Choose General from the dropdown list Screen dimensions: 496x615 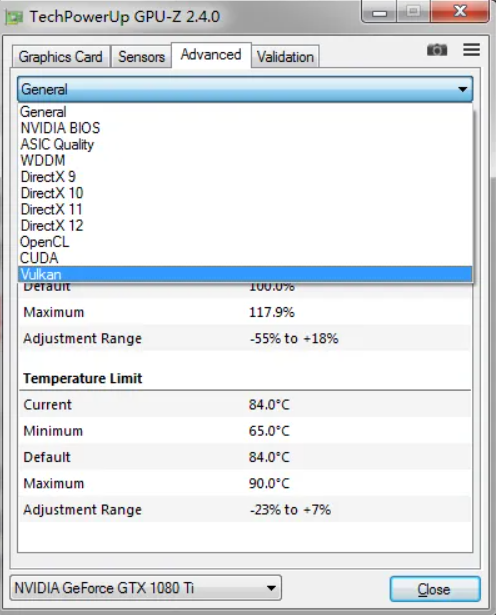pos(245,112)
